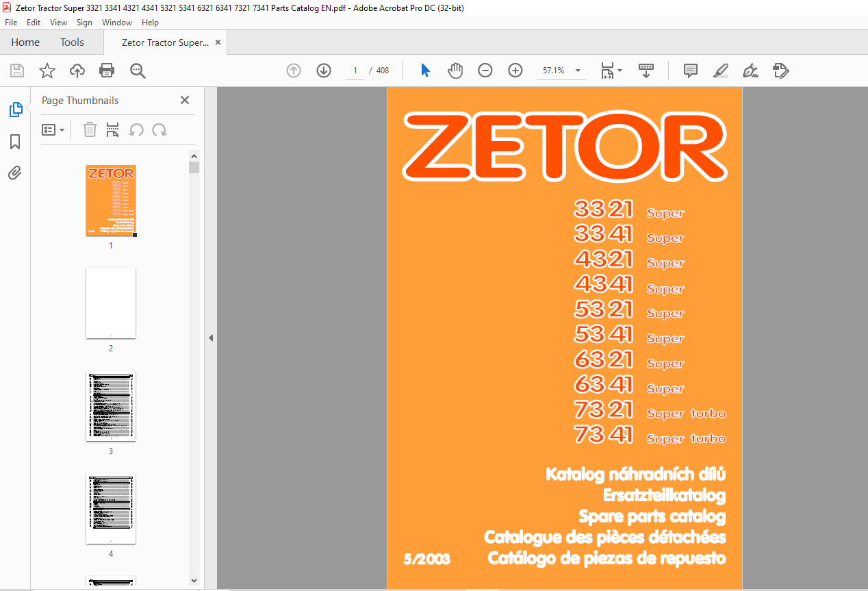The height and width of the screenshot is (591, 868).
Task: Select the Highlight text tool
Action: [721, 71]
